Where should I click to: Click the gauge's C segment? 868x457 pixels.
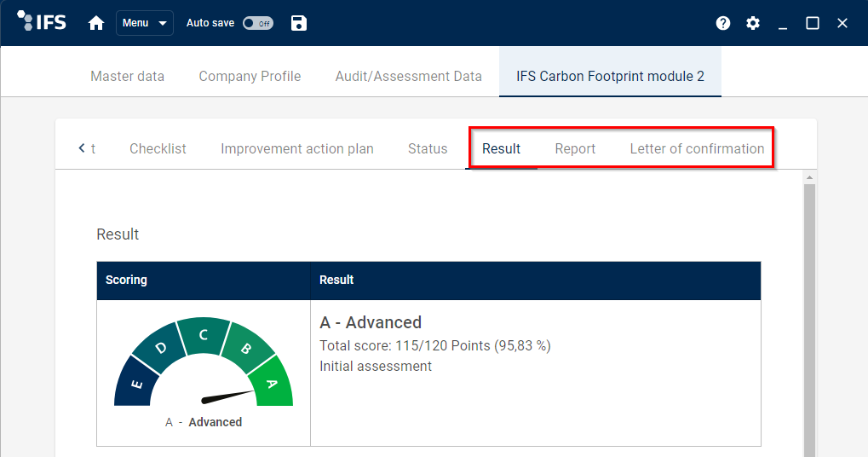(x=204, y=334)
